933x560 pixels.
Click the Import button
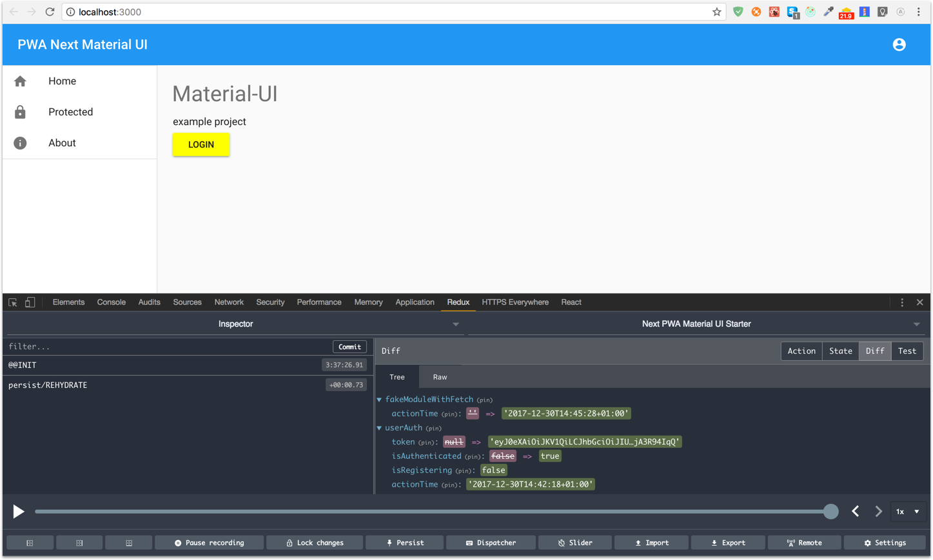pos(651,543)
